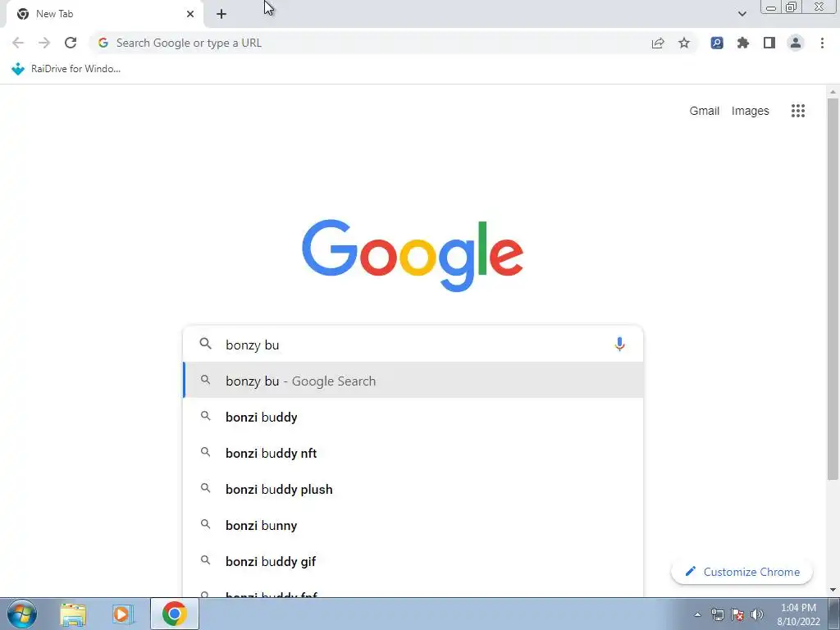Click the browser back arrow
Image resolution: width=840 pixels, height=630 pixels.
click(x=18, y=43)
